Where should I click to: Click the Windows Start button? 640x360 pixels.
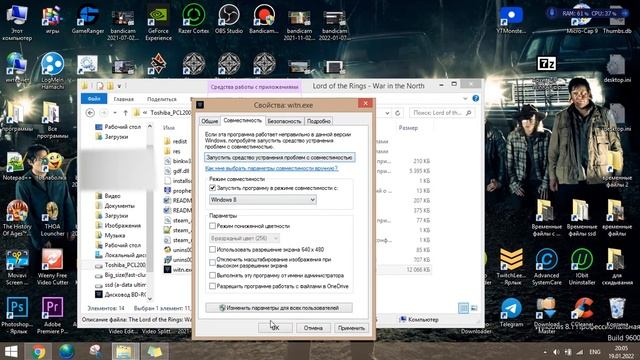point(11,351)
